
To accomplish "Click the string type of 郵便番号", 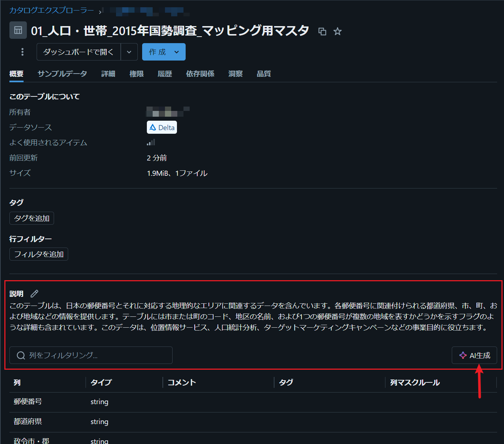I will 99,402.
